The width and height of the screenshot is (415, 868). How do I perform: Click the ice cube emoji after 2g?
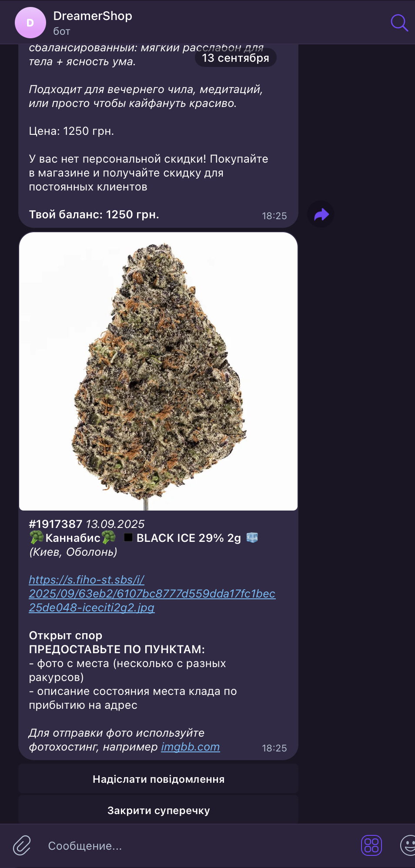252,537
